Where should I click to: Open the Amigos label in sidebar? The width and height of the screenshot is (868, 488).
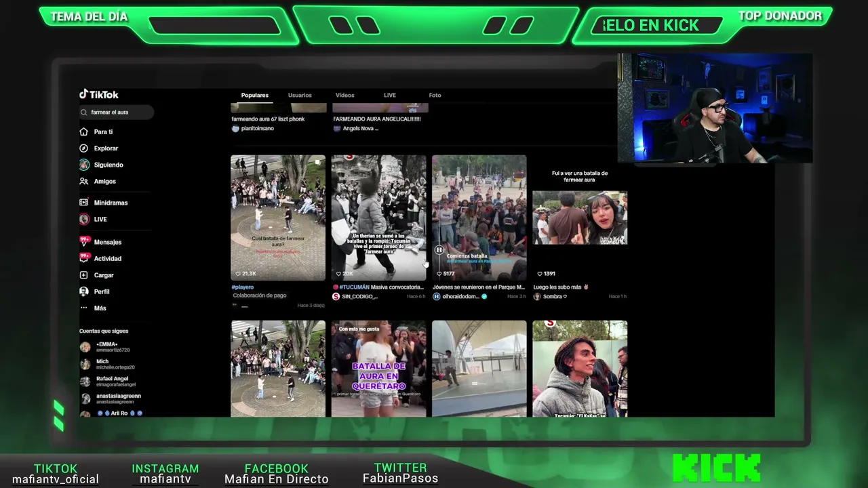[x=105, y=182]
